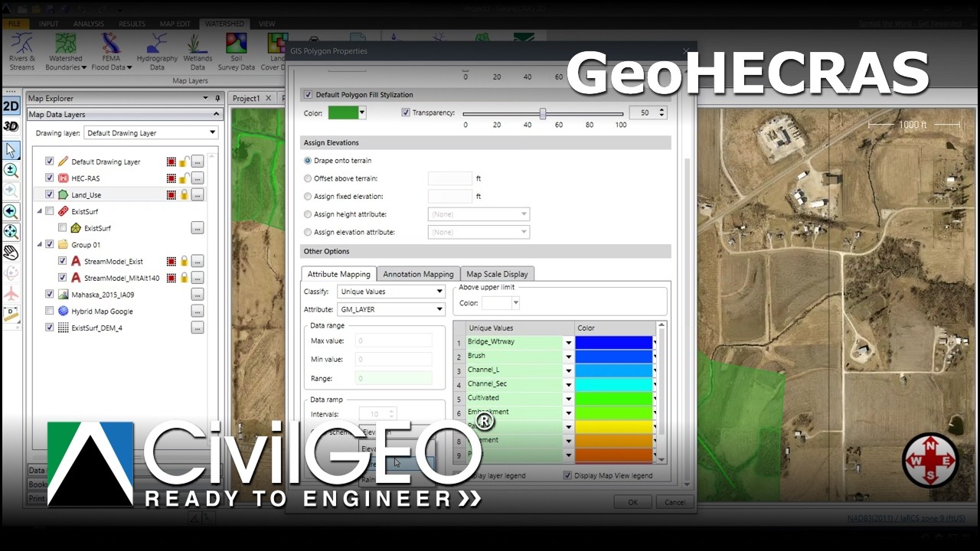This screenshot has height=551, width=980.
Task: Toggle HEC-RAS layer visibility checkbox
Action: coord(50,178)
